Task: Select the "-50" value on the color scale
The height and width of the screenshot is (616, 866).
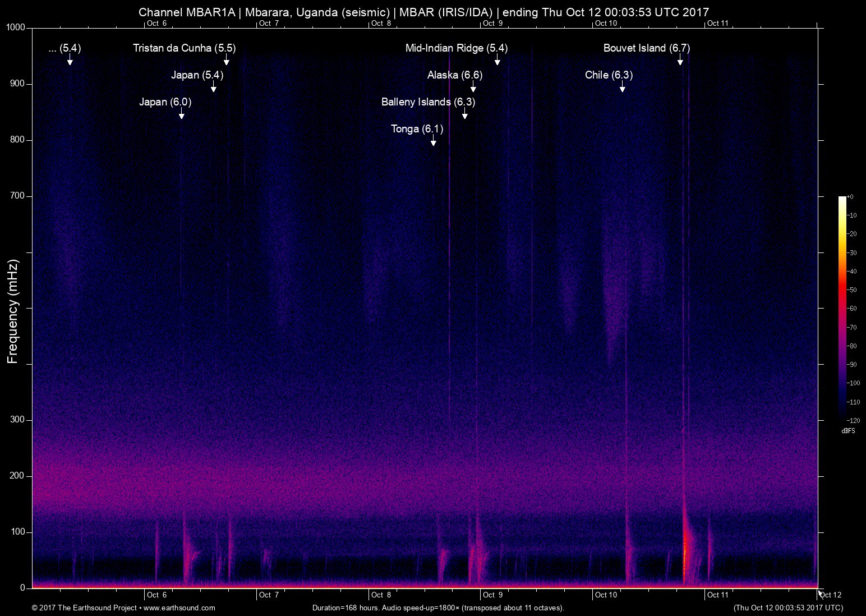Action: point(851,290)
